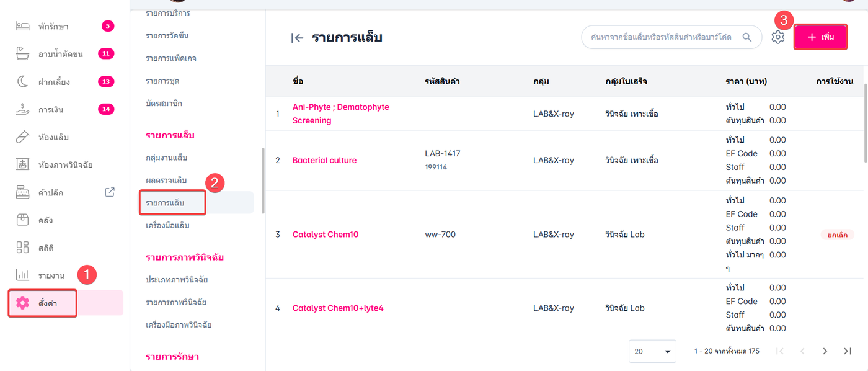Viewport: 868px width, 371px height.
Task: Click the test tube icon for ห้องแล็บ
Action: (22, 137)
